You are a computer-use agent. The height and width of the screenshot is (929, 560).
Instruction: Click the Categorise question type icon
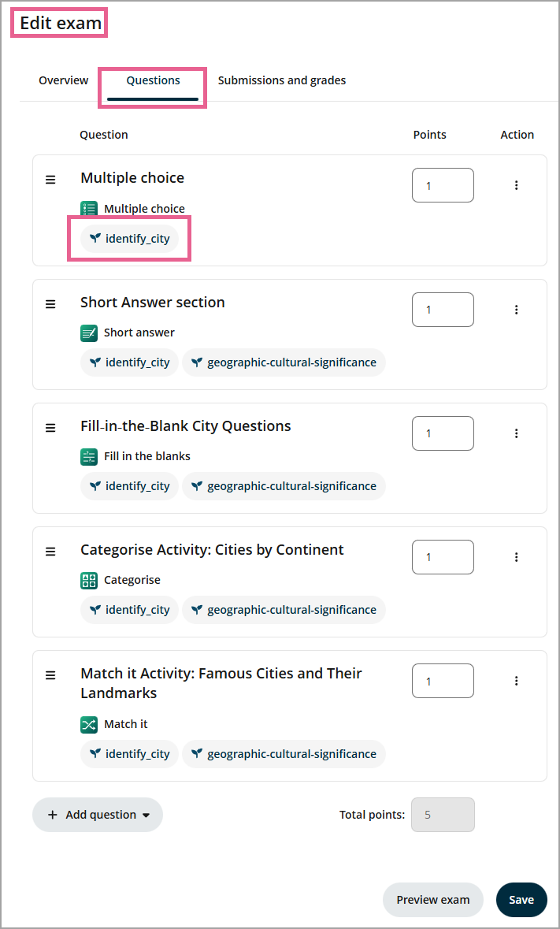point(89,581)
